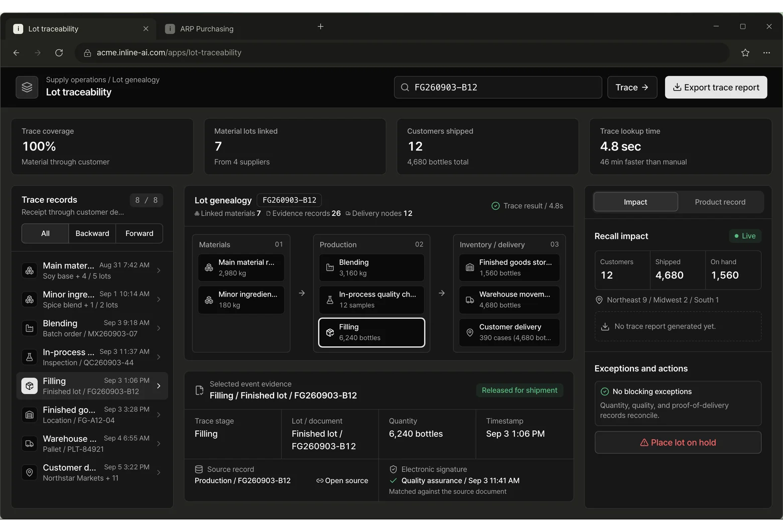Click the Filling box icon in Trace records
Image resolution: width=783 pixels, height=532 pixels.
tap(30, 386)
